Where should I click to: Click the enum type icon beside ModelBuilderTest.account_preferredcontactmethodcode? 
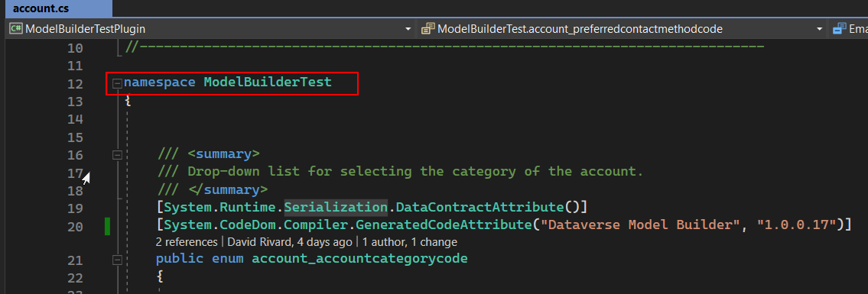pyautogui.click(x=427, y=29)
